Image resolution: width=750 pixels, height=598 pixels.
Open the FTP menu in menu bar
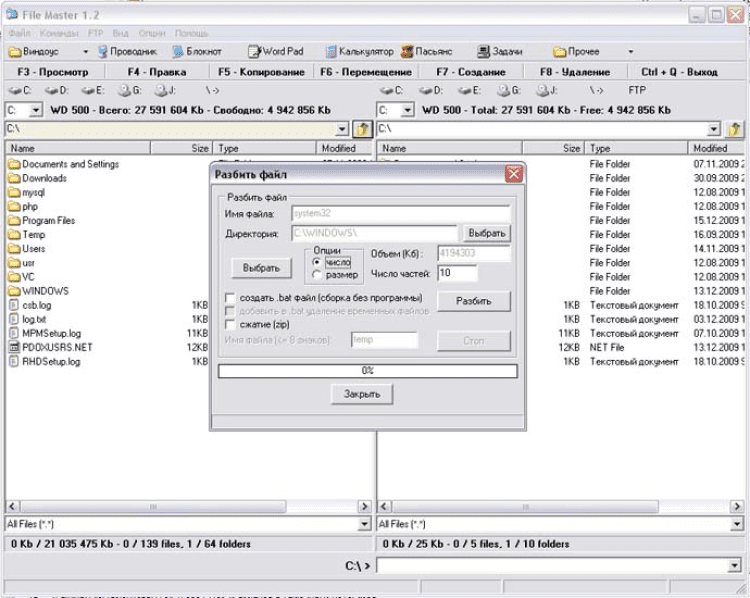click(x=96, y=33)
